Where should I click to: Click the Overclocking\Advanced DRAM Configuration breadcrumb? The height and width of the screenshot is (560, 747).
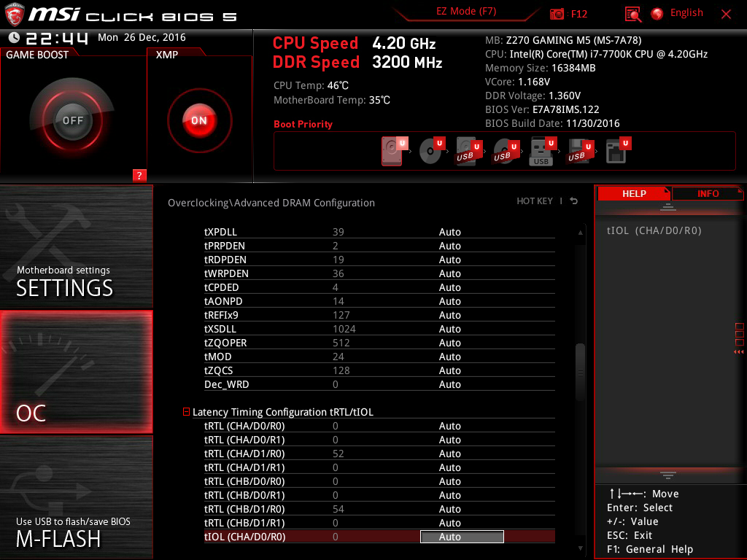(x=271, y=203)
